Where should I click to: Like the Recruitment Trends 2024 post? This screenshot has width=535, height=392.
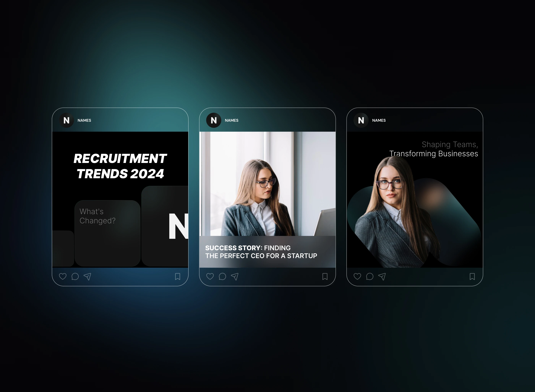63,276
